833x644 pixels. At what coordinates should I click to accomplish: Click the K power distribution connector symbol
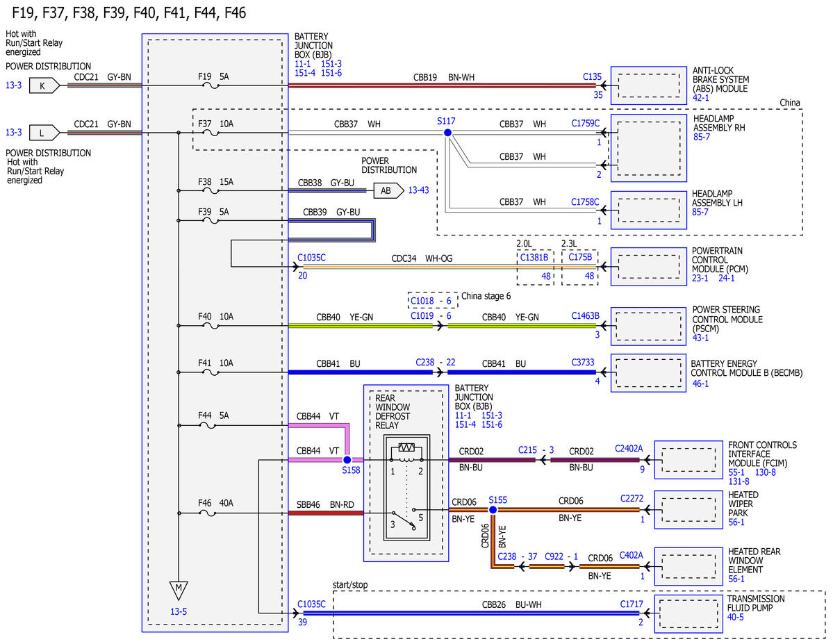coord(44,85)
